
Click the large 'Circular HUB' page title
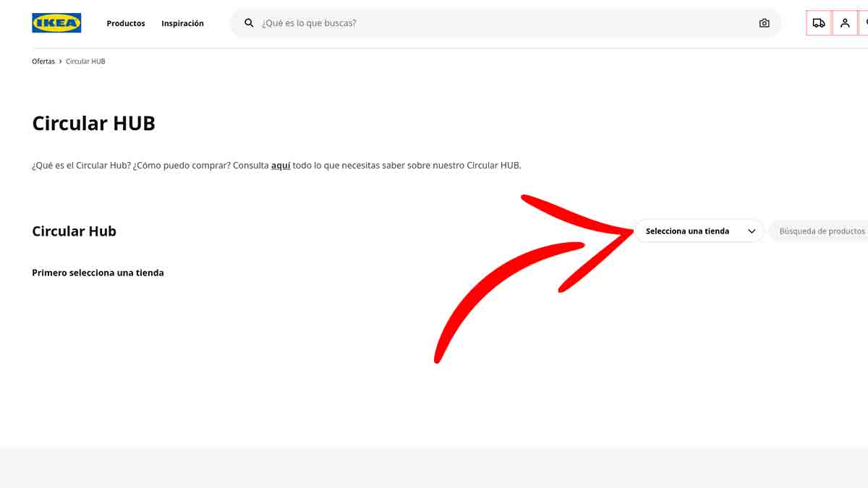point(93,123)
